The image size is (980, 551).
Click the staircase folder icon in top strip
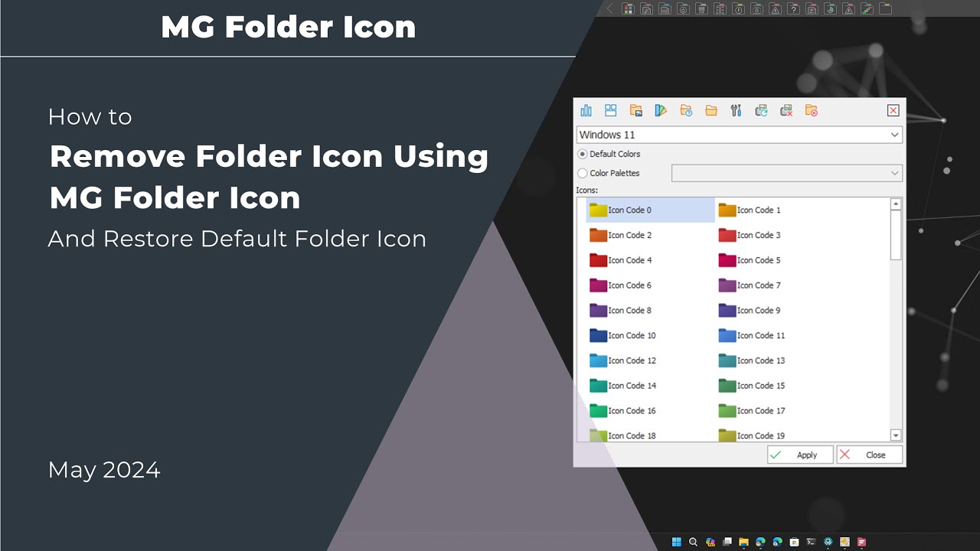pyautogui.click(x=867, y=9)
